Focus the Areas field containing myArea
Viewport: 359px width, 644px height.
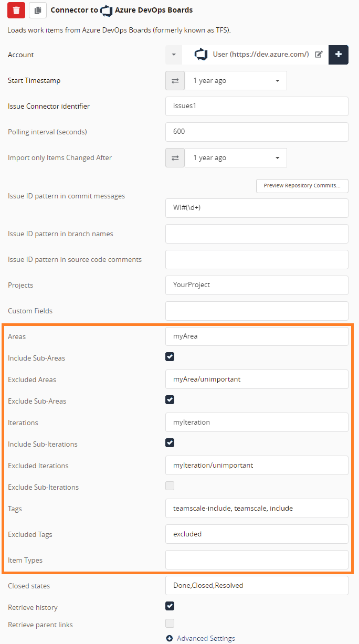pos(257,336)
